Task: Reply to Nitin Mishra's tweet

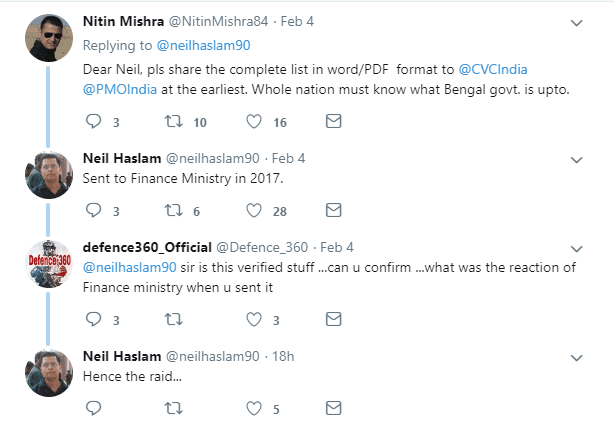Action: [95, 121]
